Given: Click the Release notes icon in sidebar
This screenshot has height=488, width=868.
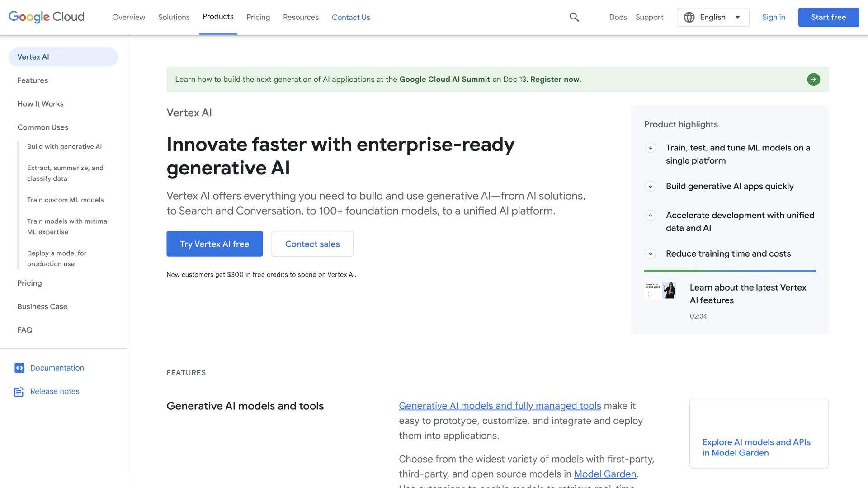Looking at the screenshot, I should (19, 391).
